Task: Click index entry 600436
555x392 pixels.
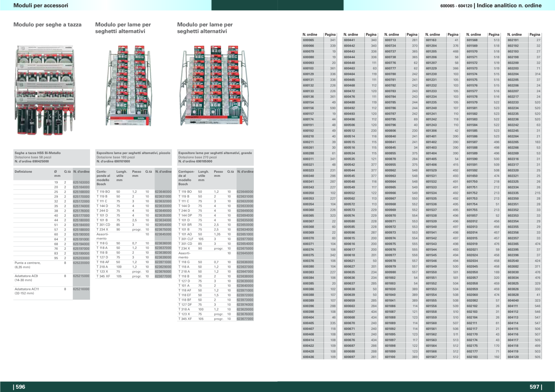Action: coord(308,357)
